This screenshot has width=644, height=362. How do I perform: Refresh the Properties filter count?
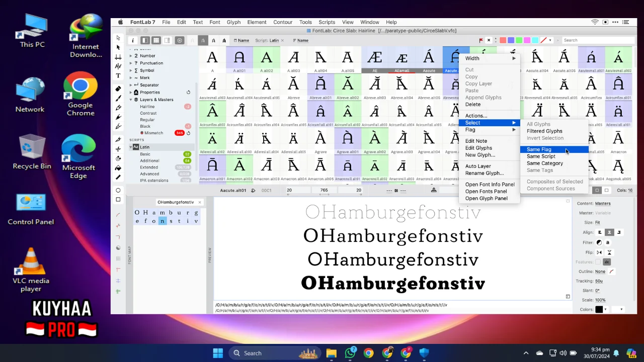point(189,93)
